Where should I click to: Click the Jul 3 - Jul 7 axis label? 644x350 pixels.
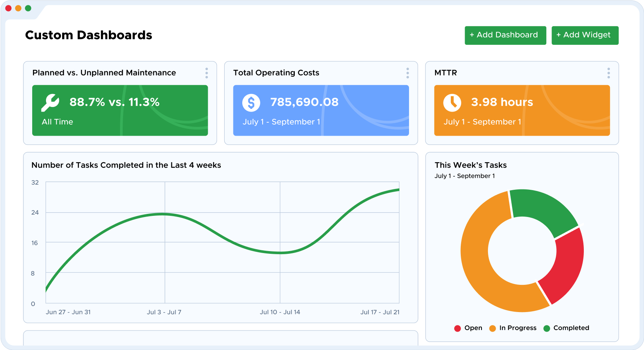click(x=164, y=312)
